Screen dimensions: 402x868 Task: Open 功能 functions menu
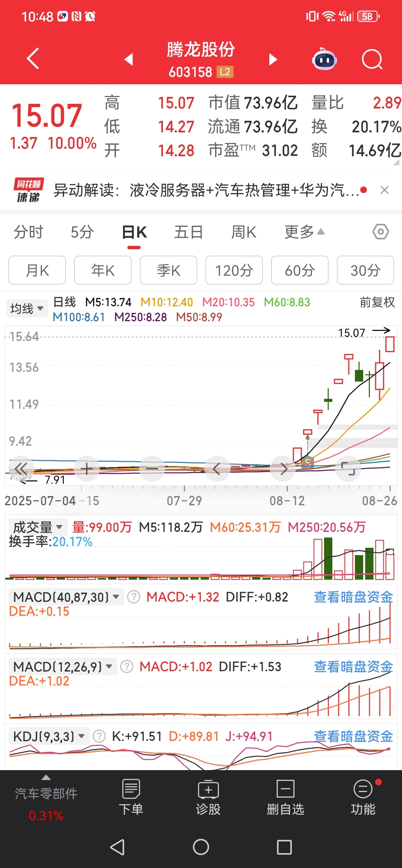[363, 798]
